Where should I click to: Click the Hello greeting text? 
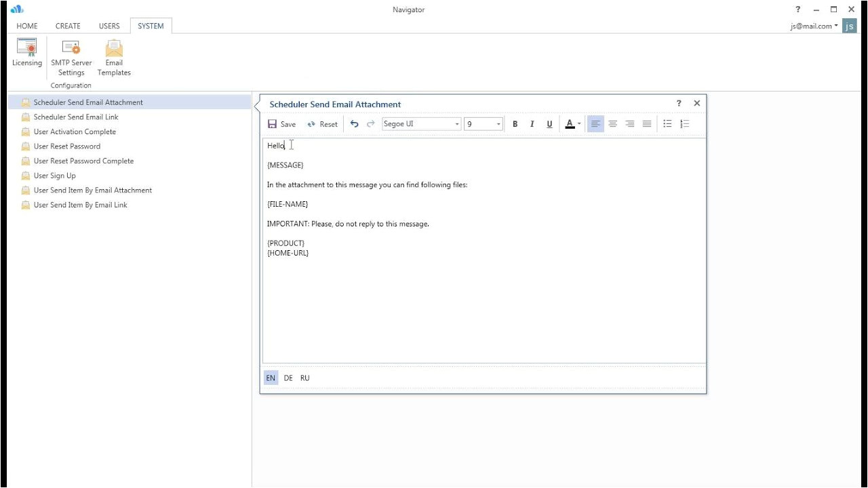coord(276,146)
